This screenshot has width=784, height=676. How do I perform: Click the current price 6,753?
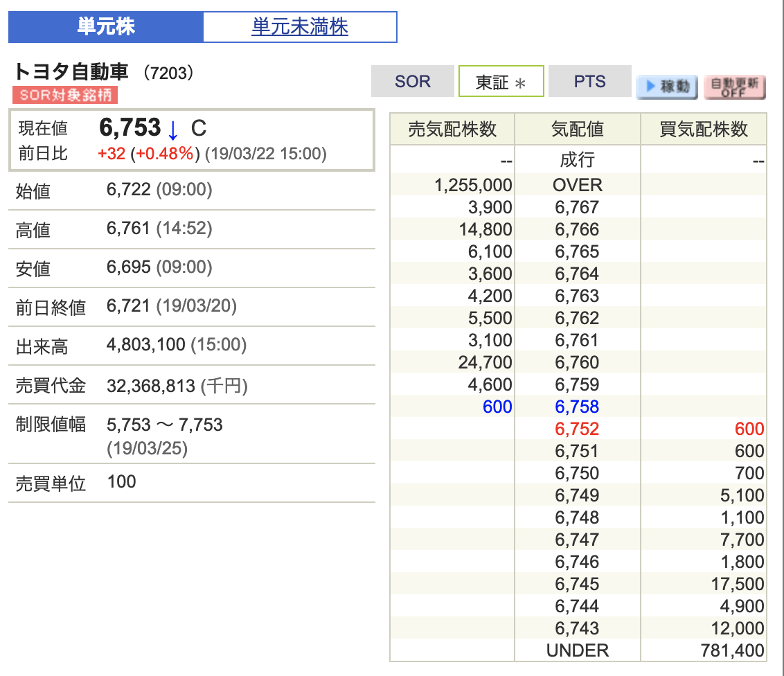pyautogui.click(x=130, y=127)
